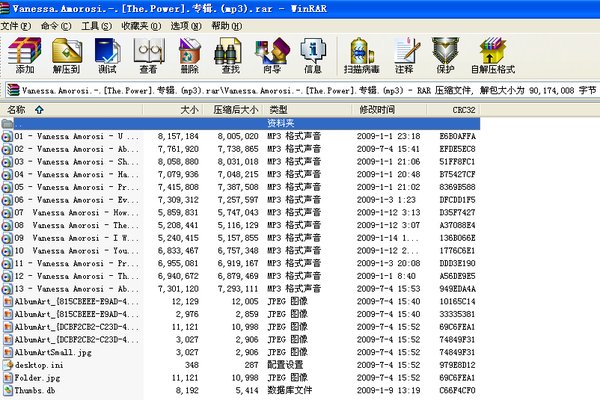Image resolution: width=600 pixels, height=400 pixels.
Task: Sort by the 类型 column header
Action: click(307, 110)
